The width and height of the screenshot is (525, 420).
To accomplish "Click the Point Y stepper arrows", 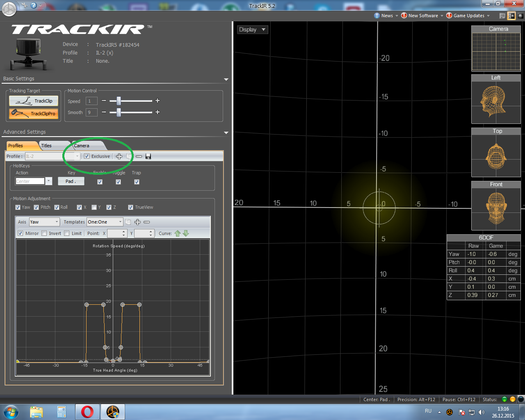I will tap(151, 233).
